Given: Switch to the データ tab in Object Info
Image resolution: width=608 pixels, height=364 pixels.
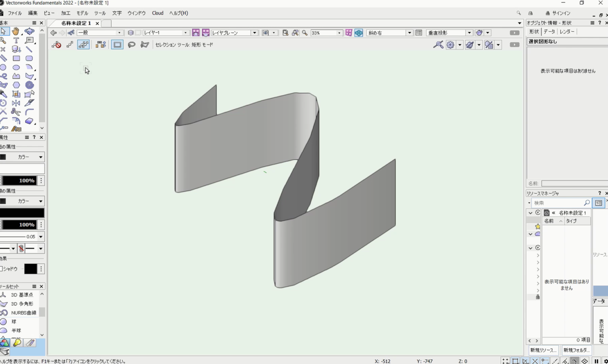Looking at the screenshot, I should tap(549, 31).
